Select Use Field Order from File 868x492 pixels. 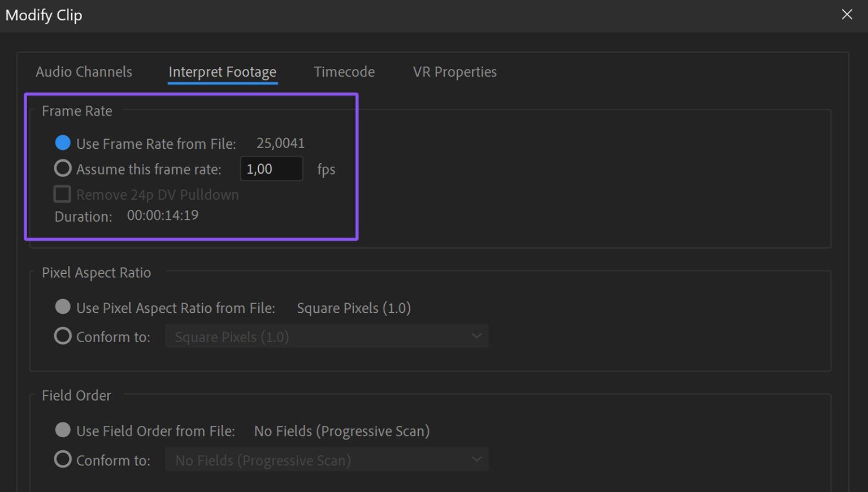click(x=63, y=430)
